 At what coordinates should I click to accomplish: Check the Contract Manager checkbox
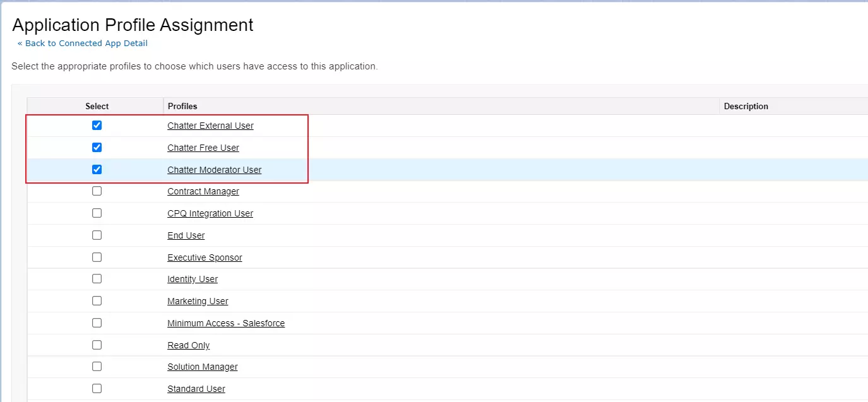(97, 191)
